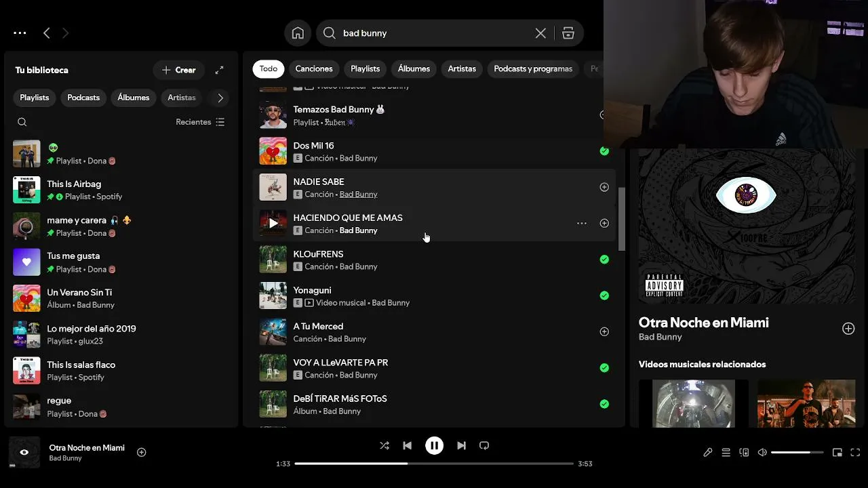Navigate forward with the right arrow
Image resolution: width=868 pixels, height=488 pixels.
coord(65,33)
